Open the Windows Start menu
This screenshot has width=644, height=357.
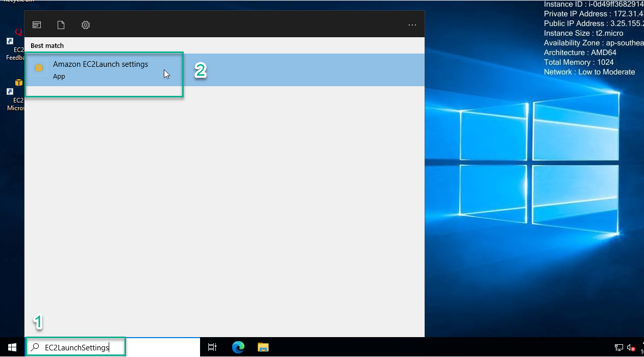[x=12, y=347]
